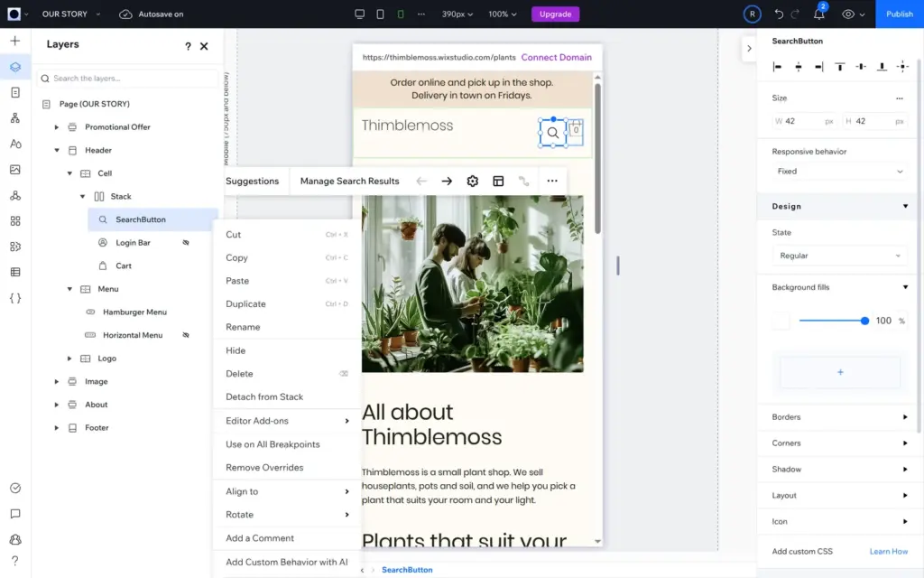
Task: Choose Duplicate from context menu
Action: (286, 303)
